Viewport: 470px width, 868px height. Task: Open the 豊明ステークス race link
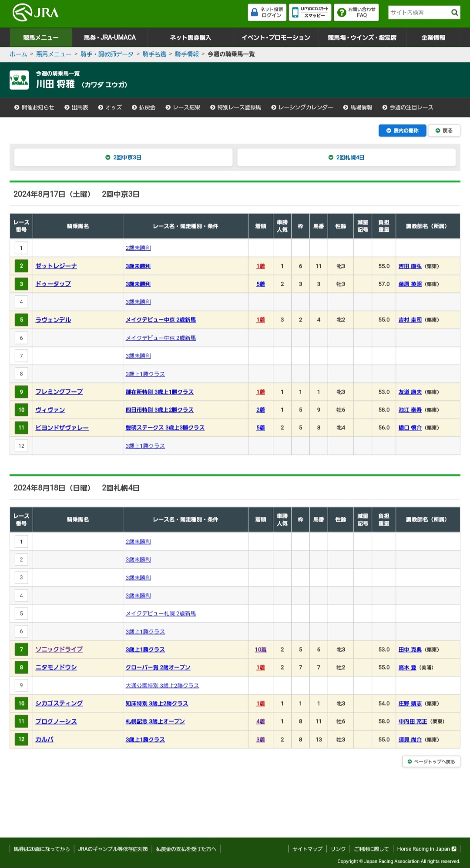pos(165,428)
